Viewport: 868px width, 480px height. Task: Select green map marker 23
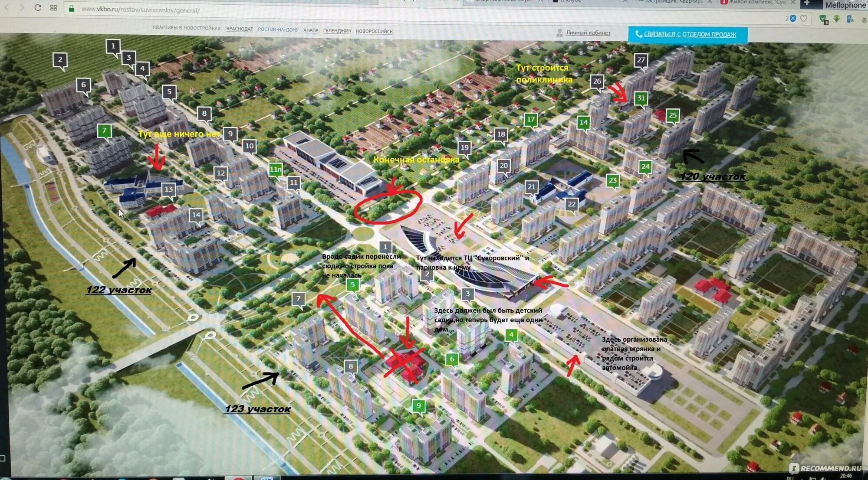(612, 181)
